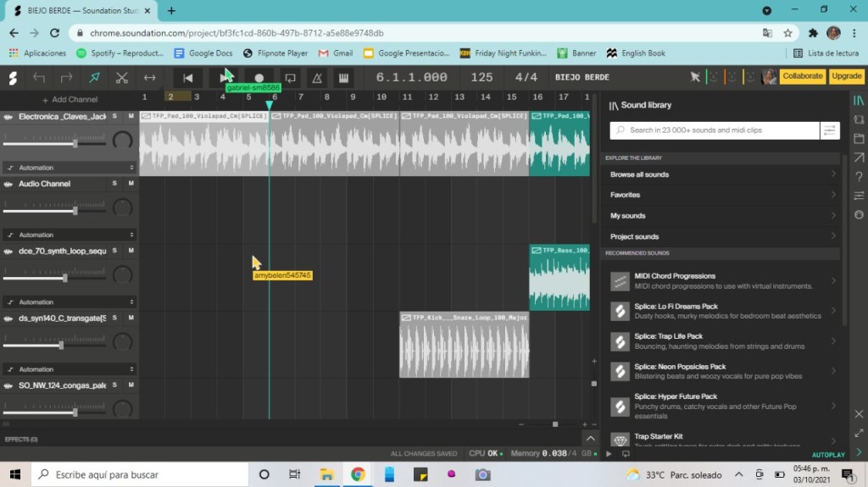Click Add Channel button
Image resolution: width=868 pixels, height=487 pixels.
[x=70, y=99]
